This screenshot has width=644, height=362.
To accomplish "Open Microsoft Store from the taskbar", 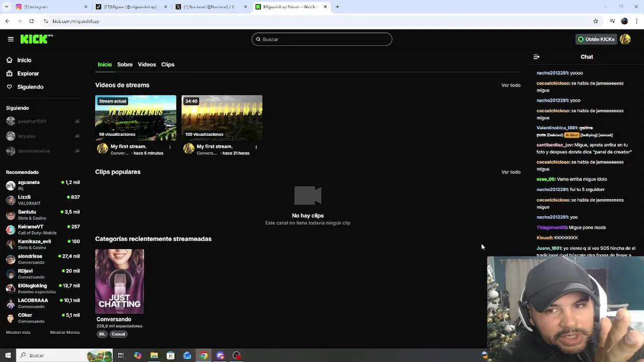I will (x=170, y=355).
